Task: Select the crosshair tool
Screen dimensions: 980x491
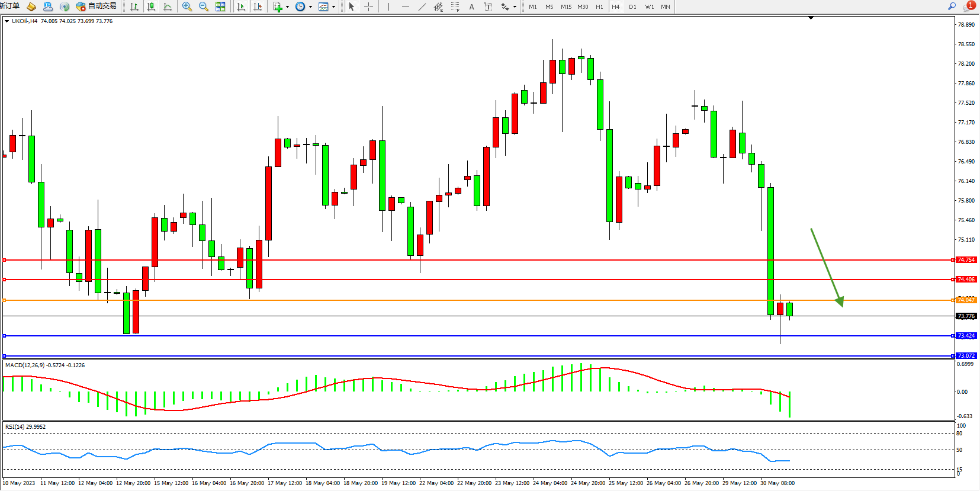Action: tap(368, 7)
